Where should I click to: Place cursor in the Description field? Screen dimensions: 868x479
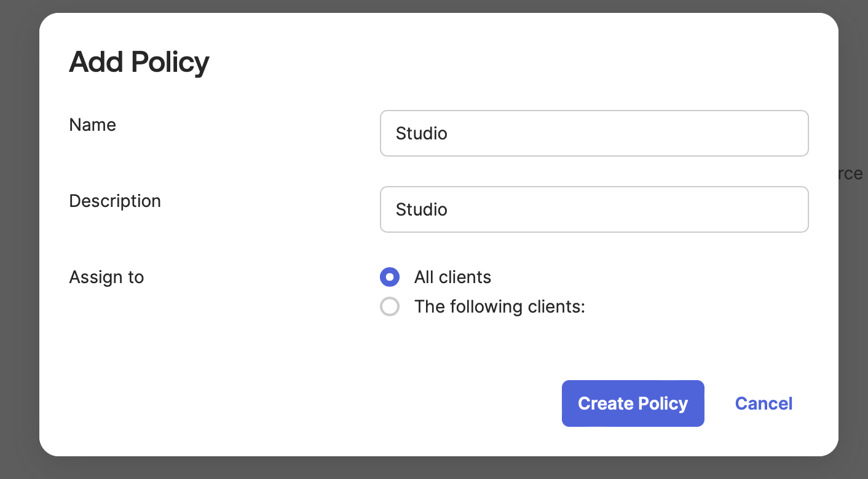594,209
